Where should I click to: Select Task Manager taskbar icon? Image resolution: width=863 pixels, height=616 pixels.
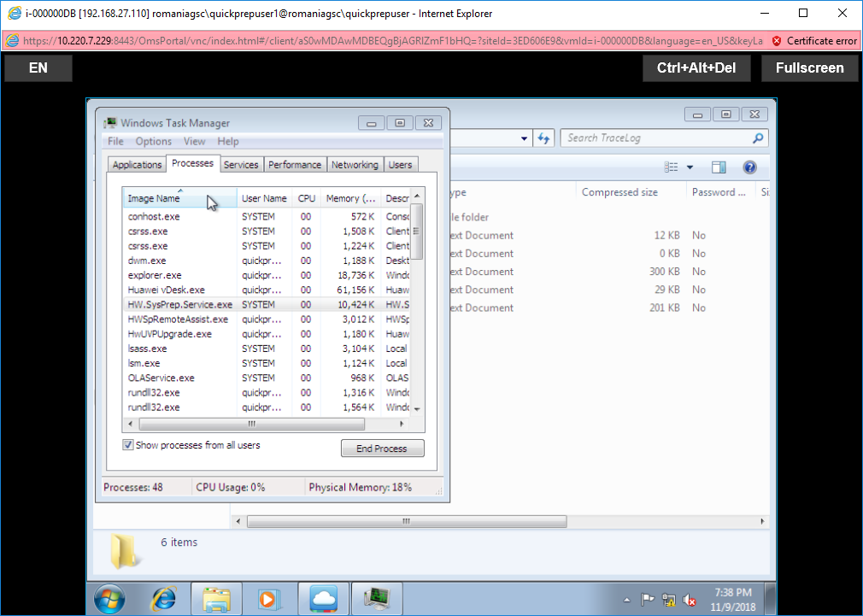point(377,598)
